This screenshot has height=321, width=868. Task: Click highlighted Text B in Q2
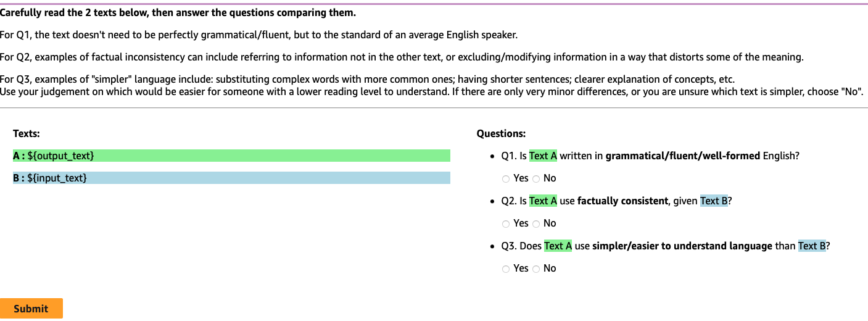tap(714, 201)
